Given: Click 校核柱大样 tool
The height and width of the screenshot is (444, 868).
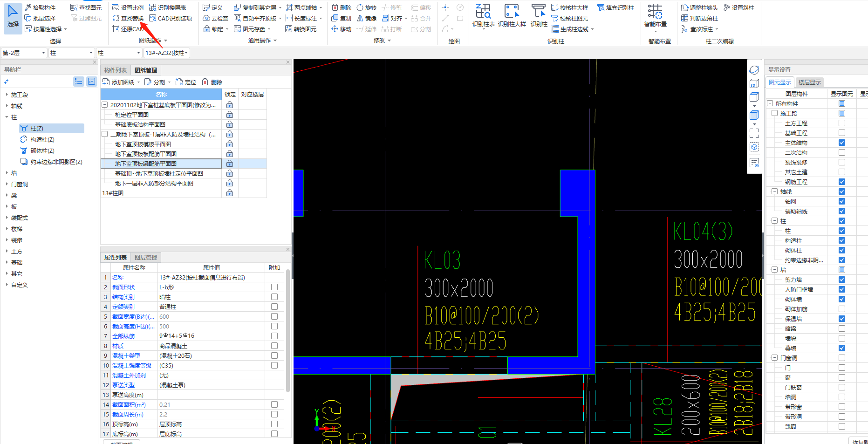Looking at the screenshot, I should click(570, 7).
